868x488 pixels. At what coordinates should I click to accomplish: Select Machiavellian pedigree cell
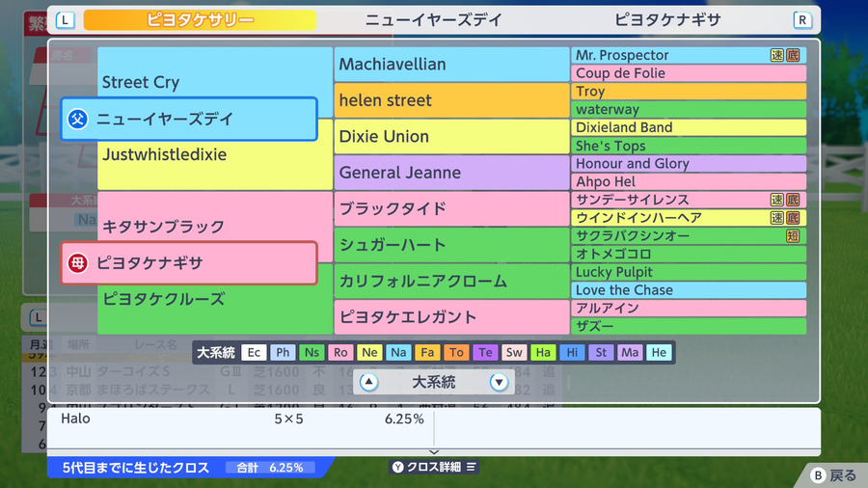pos(451,65)
